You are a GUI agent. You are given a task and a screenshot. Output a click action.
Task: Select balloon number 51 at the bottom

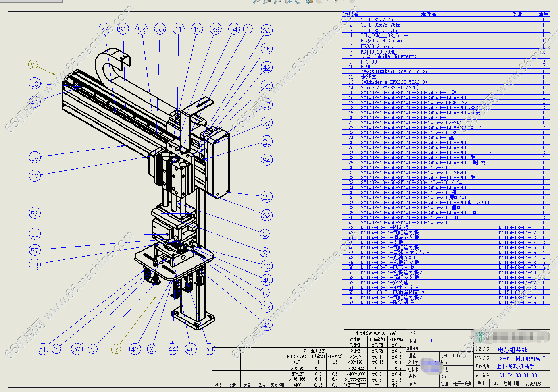tap(42, 349)
